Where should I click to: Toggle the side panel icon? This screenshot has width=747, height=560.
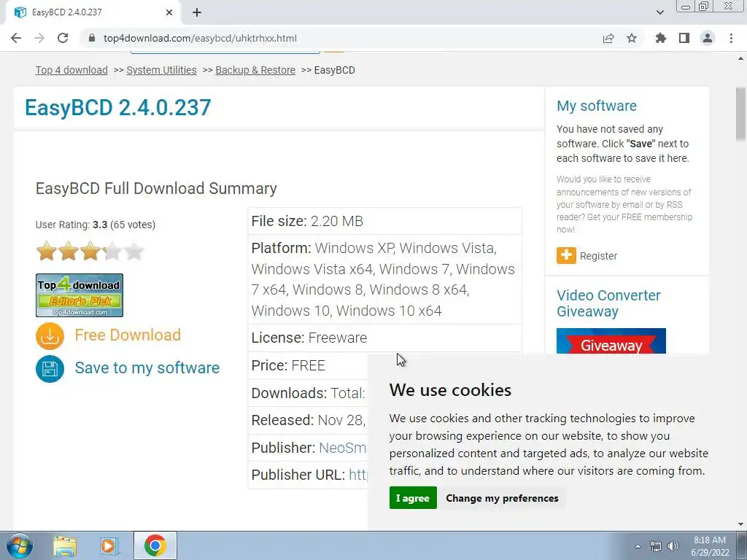tap(684, 38)
